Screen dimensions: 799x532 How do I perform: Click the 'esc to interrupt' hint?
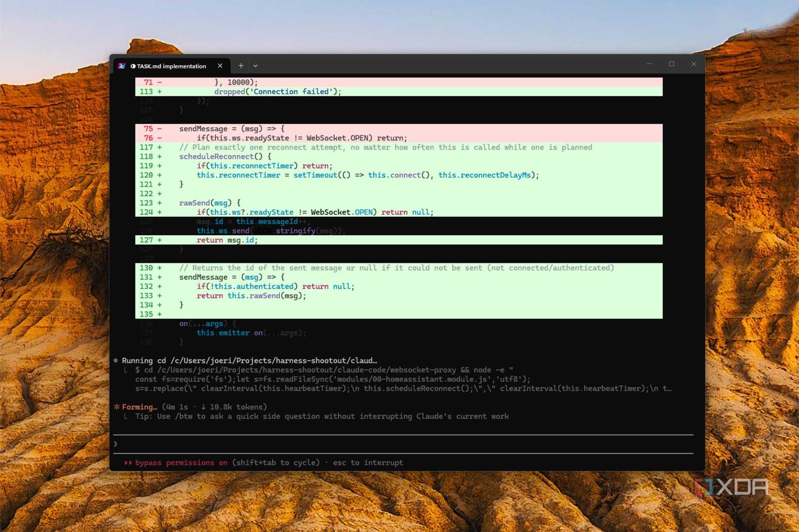point(368,463)
